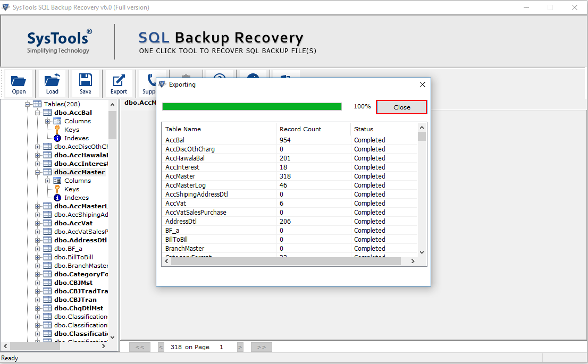Click export list horizontal scroll right arrow
This screenshot has width=588, height=364.
click(413, 261)
